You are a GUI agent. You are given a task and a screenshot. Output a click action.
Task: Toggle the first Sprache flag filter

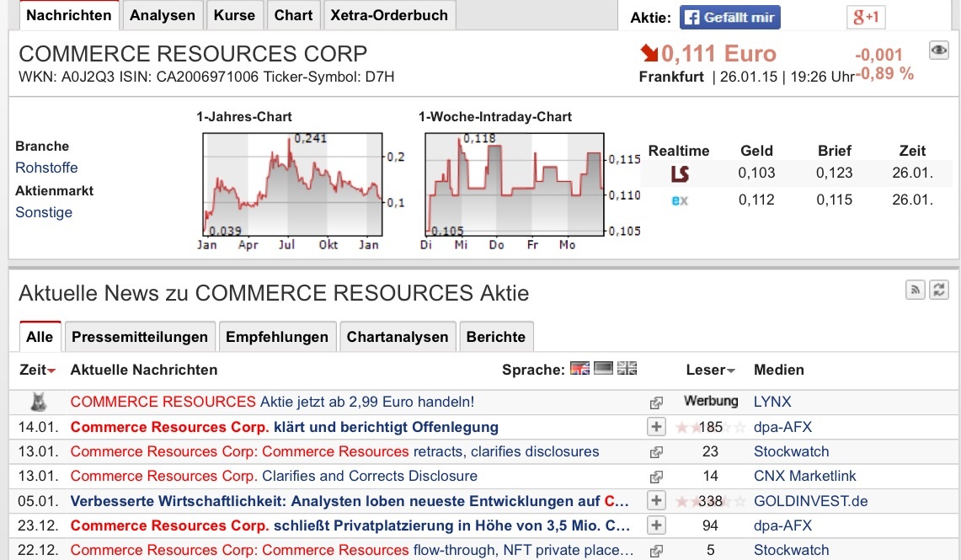[579, 369]
